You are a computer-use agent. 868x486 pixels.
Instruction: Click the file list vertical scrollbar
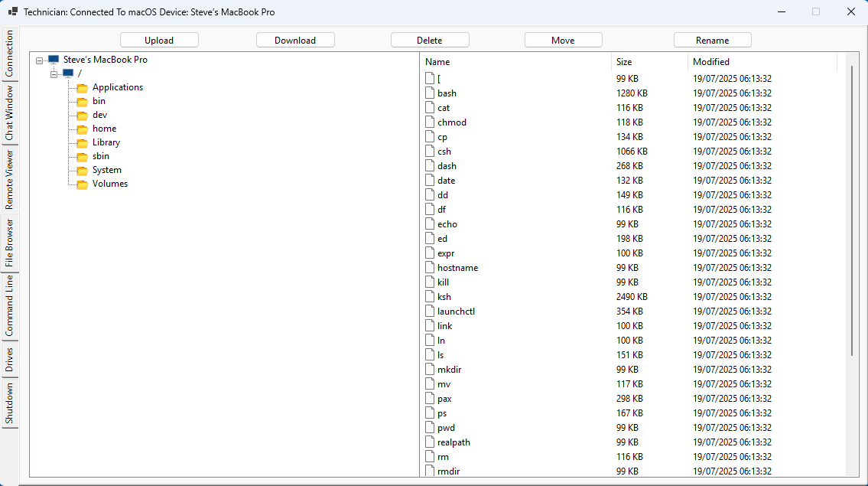[x=853, y=210]
